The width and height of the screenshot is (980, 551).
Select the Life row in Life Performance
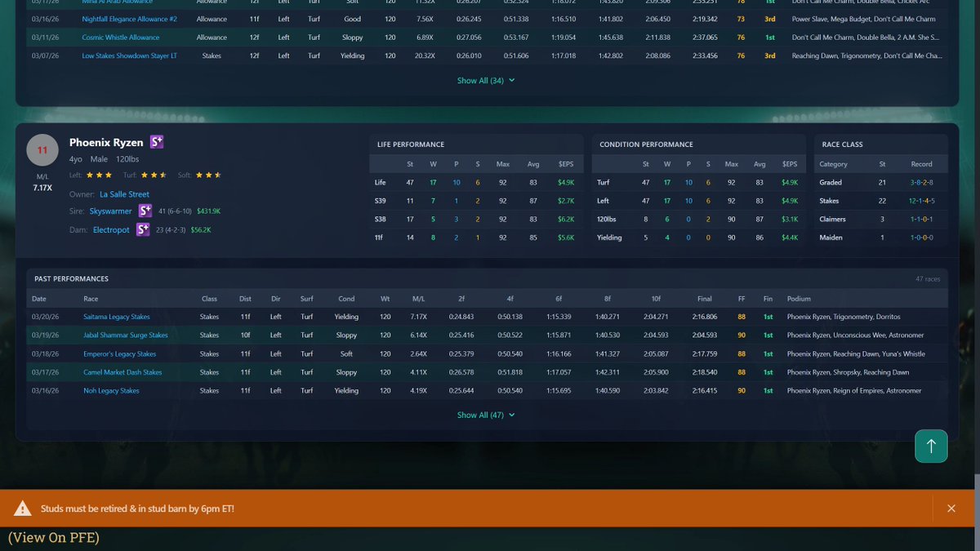pos(476,182)
